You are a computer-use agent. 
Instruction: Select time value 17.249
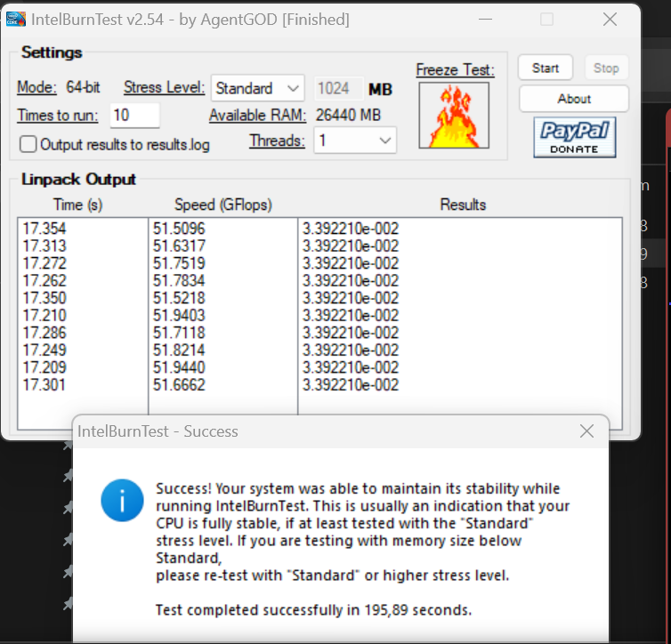point(44,350)
